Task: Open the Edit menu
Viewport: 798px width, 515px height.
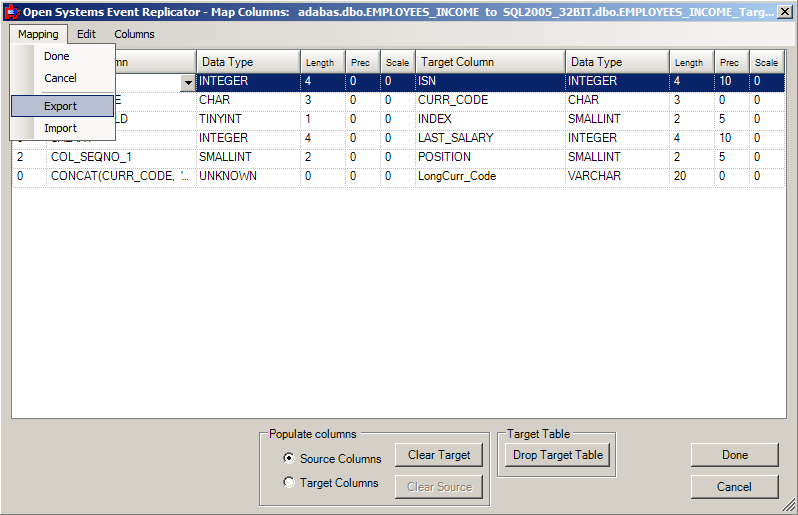Action: point(86,34)
